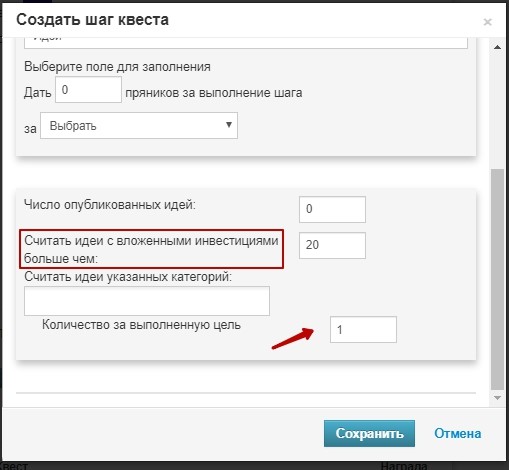Select the investments threshold field showing 20
Screen dimensions: 509x470
[x=332, y=245]
